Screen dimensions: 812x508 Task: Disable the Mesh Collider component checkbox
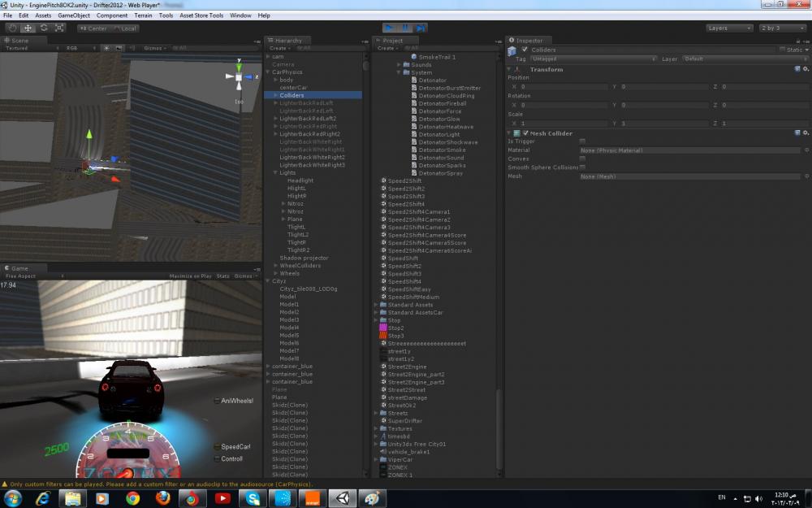tap(525, 133)
